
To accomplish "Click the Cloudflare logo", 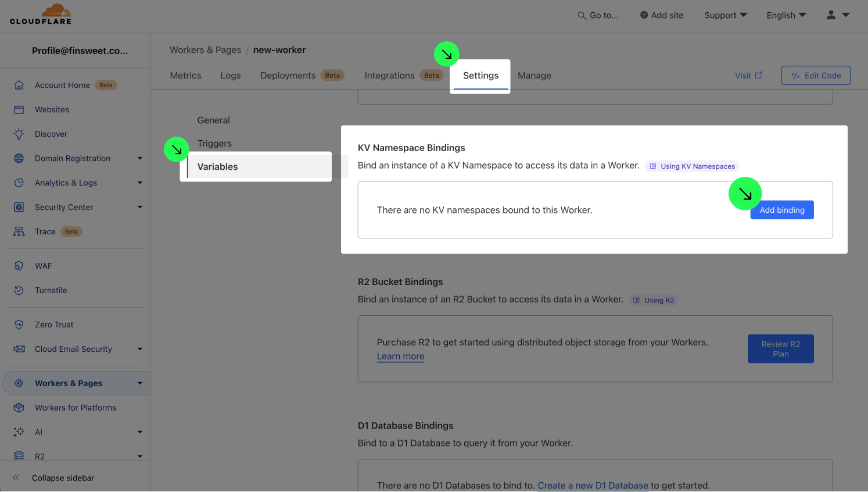I will [x=41, y=14].
